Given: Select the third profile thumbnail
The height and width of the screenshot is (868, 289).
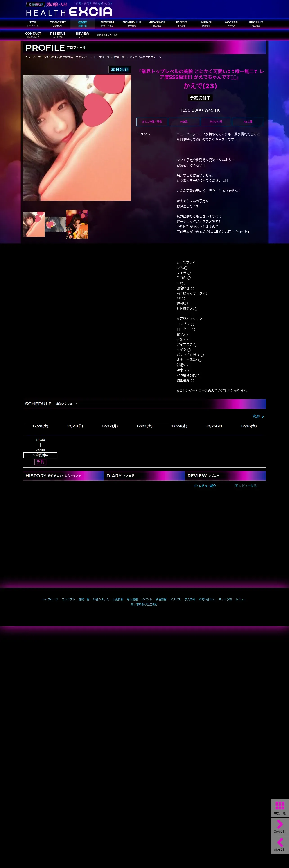Looking at the screenshot, I should click(x=77, y=224).
